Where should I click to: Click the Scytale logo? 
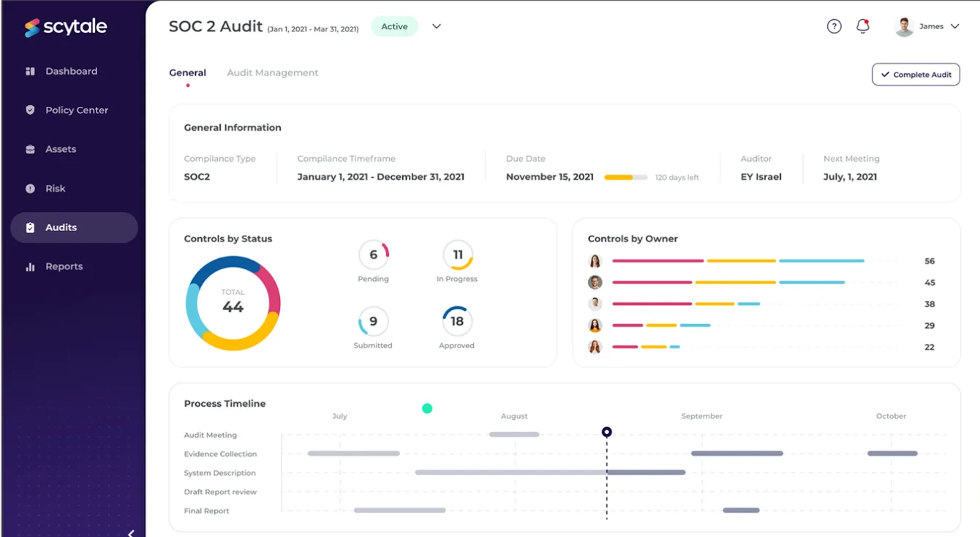pyautogui.click(x=66, y=27)
